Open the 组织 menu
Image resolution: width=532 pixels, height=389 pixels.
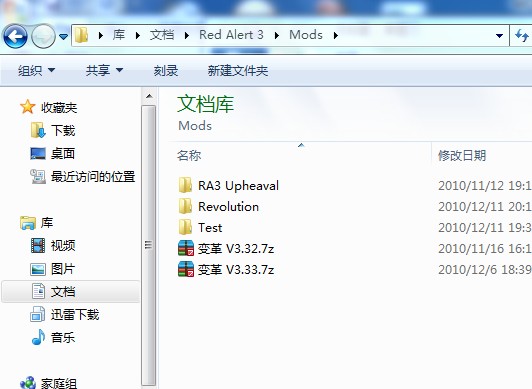[x=36, y=71]
